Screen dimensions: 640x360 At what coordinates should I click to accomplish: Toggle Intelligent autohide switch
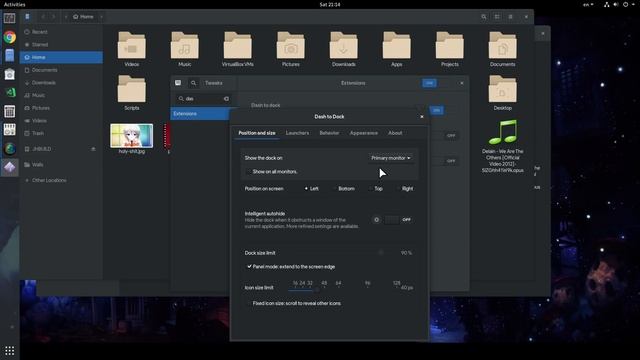(x=399, y=220)
